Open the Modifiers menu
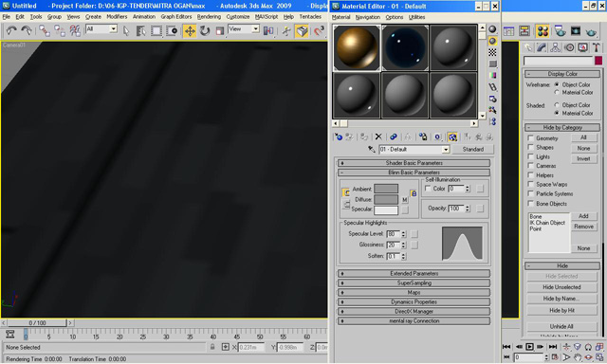The image size is (607, 364). click(x=117, y=17)
